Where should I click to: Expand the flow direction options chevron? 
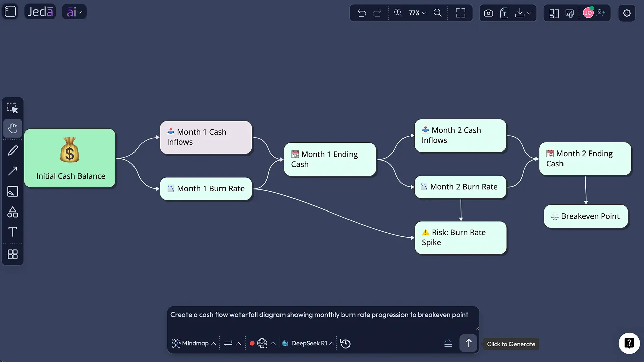(x=238, y=344)
